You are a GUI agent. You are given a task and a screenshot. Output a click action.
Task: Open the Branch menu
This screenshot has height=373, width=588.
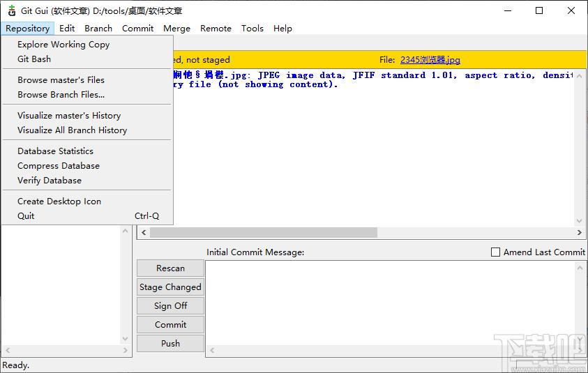click(98, 29)
